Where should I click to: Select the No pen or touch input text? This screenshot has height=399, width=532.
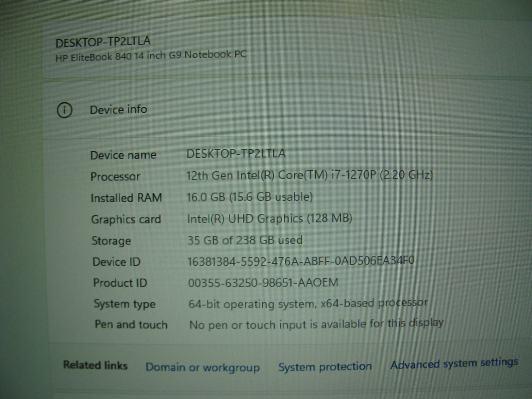click(317, 324)
